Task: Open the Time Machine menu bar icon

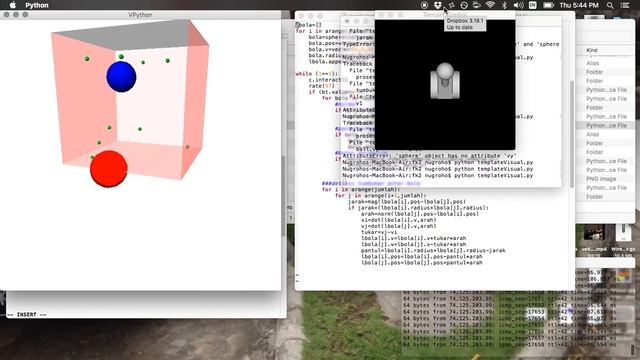Action: coord(464,5)
